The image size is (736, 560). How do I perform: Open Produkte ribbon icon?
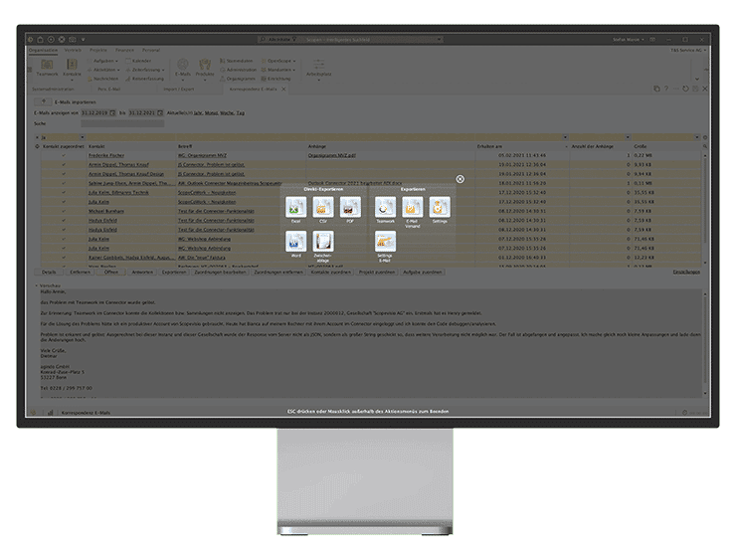205,68
